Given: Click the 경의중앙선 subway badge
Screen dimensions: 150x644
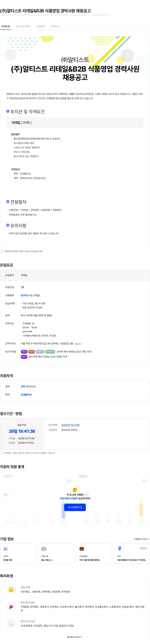Looking at the screenshot, I should pos(50,351).
